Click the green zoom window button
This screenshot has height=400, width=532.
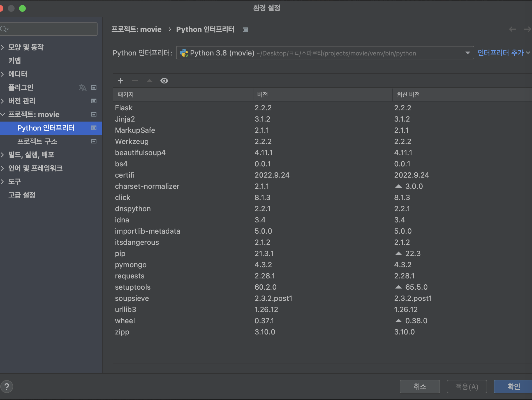22,8
